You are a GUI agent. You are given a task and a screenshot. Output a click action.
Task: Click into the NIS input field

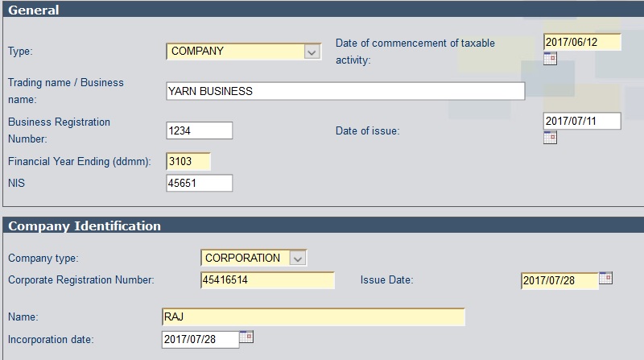199,184
